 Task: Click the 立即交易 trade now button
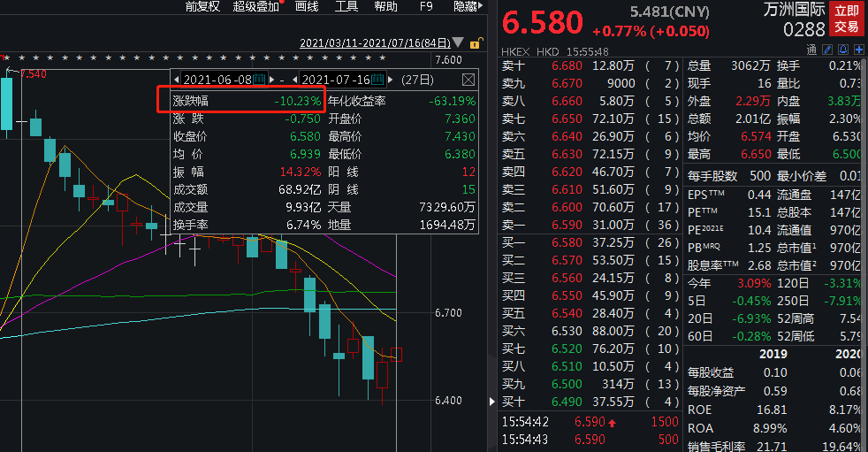[x=847, y=19]
